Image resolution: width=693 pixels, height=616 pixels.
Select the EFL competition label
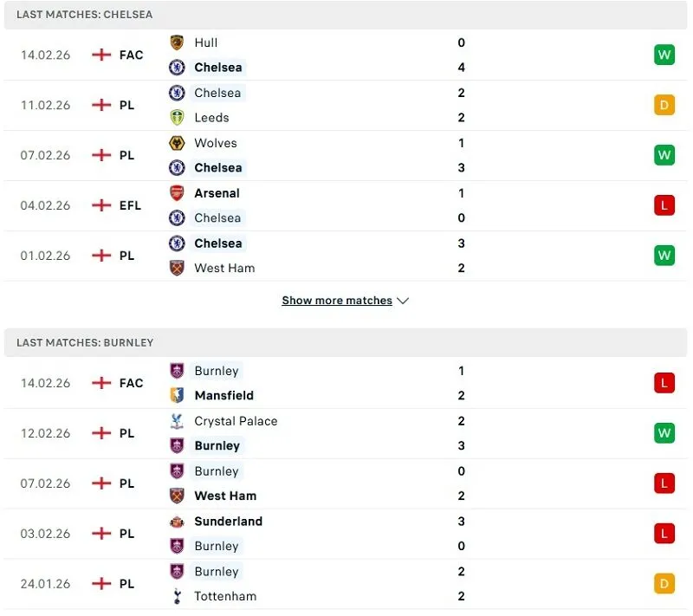[x=130, y=205]
